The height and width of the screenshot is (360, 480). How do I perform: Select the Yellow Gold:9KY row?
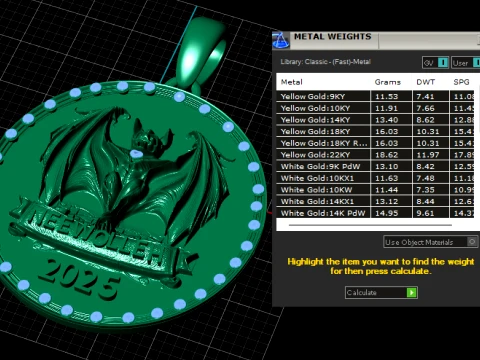(375, 96)
